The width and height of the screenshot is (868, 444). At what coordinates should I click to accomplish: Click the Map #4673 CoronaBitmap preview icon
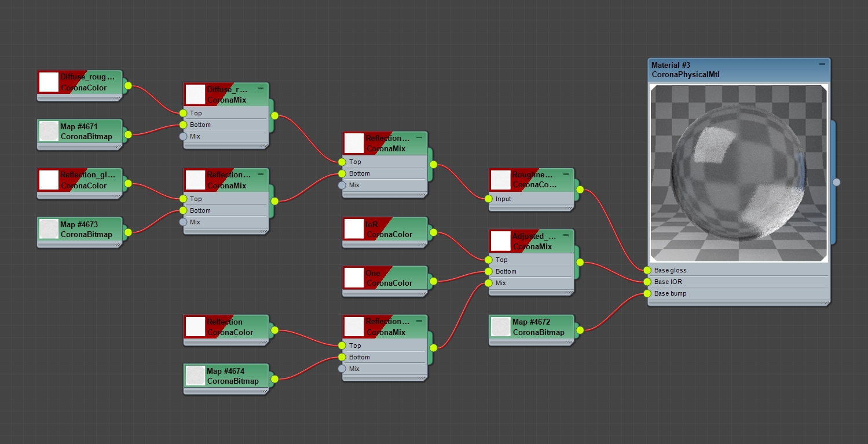(x=49, y=229)
